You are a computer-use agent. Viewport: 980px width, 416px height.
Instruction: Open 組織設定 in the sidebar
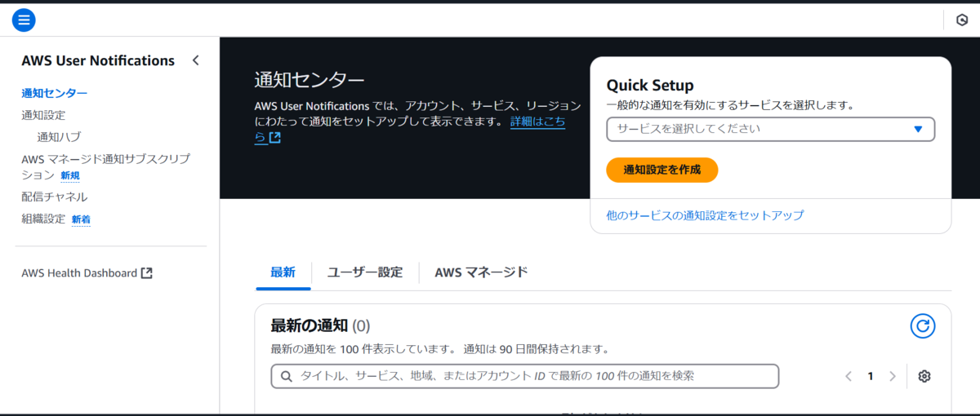pyautogui.click(x=43, y=219)
